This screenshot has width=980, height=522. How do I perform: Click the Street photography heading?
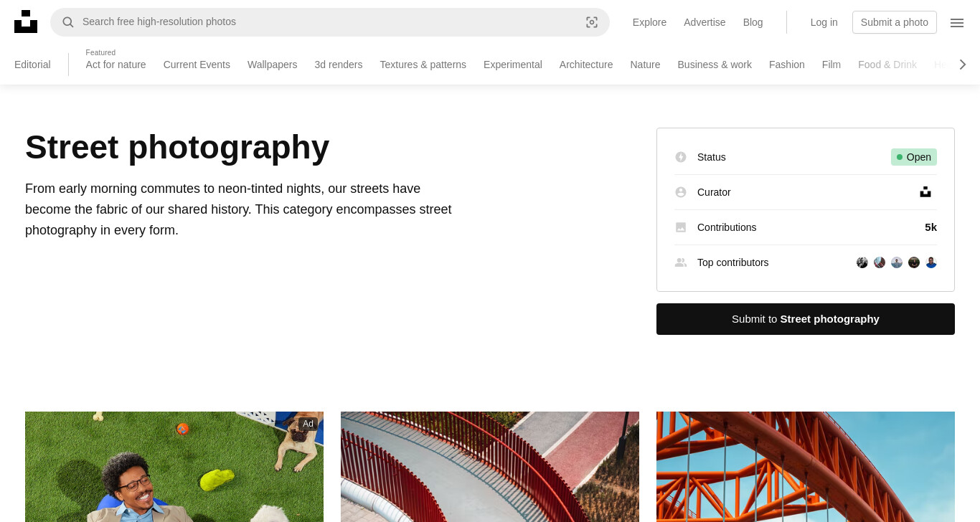177,147
